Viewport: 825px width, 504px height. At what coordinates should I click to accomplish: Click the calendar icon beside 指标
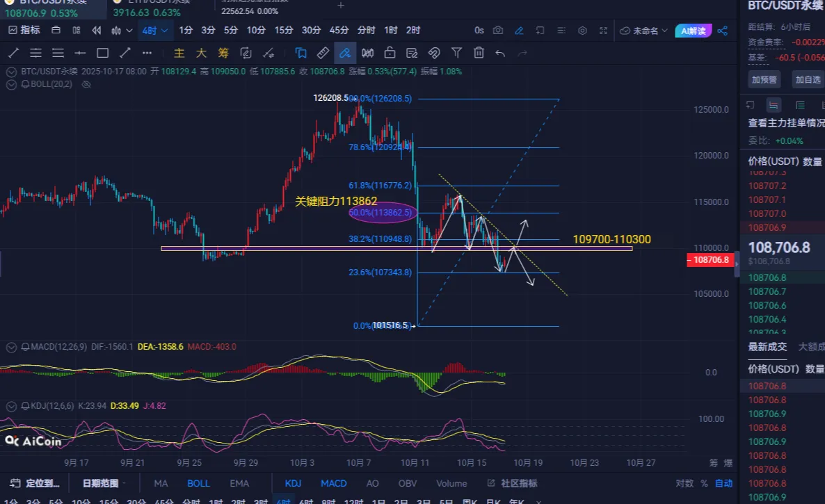coord(56,31)
